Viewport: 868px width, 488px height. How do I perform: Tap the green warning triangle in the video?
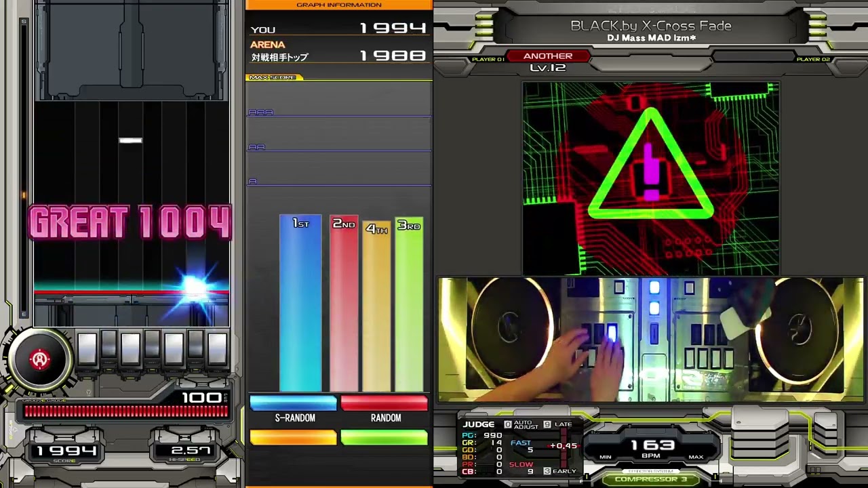click(651, 165)
